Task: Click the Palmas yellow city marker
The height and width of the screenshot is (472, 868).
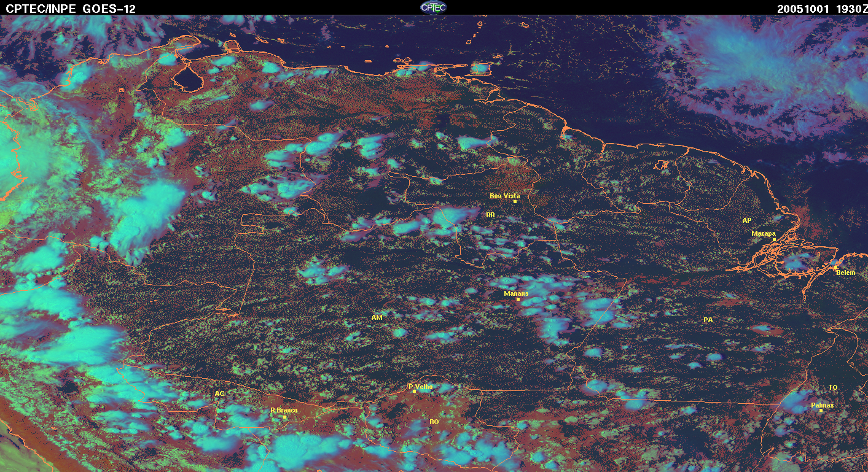Action: pos(821,410)
